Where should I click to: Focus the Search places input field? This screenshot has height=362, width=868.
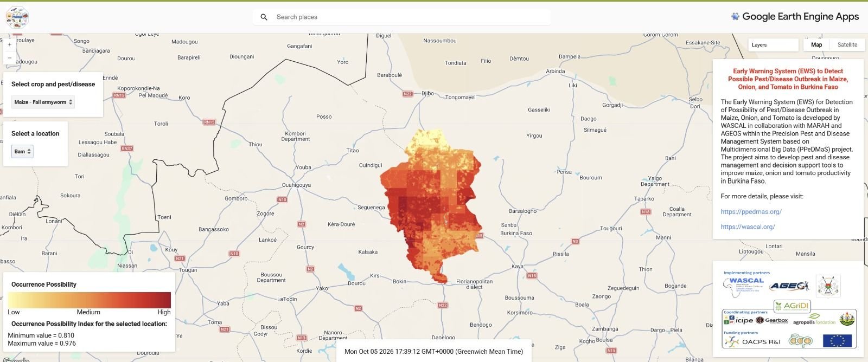tap(401, 17)
